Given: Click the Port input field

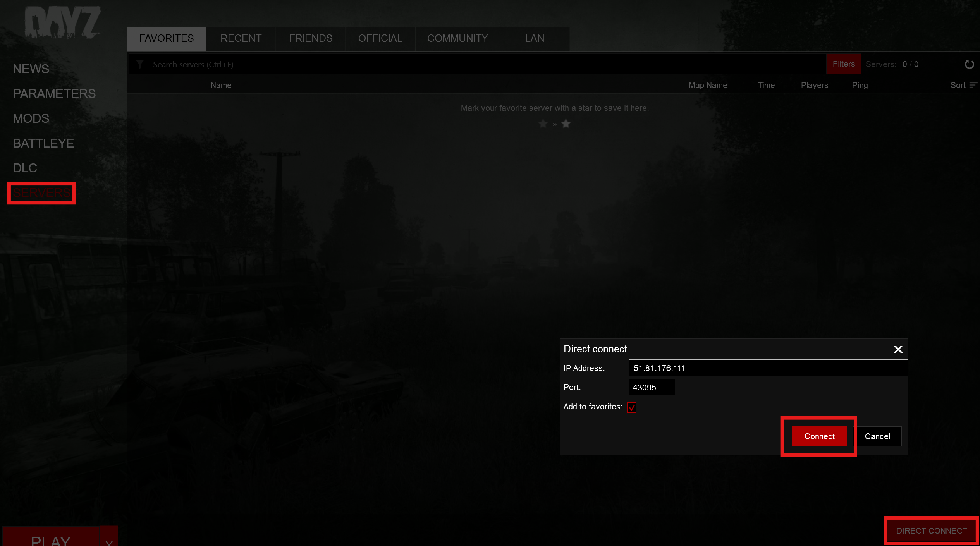Looking at the screenshot, I should tap(651, 387).
